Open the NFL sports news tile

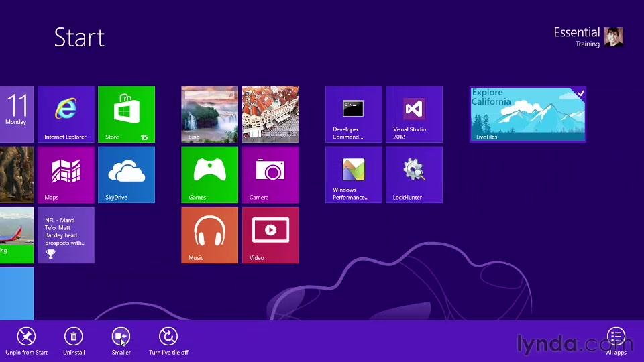tap(66, 235)
